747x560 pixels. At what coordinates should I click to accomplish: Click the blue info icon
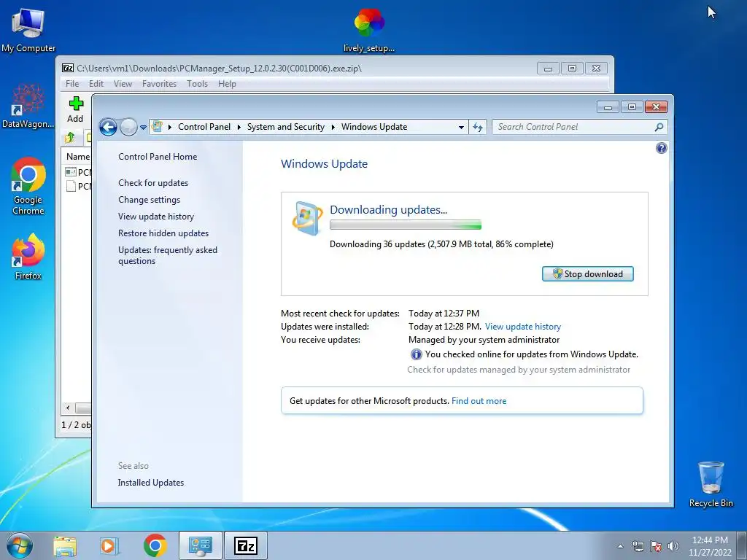[x=416, y=354]
